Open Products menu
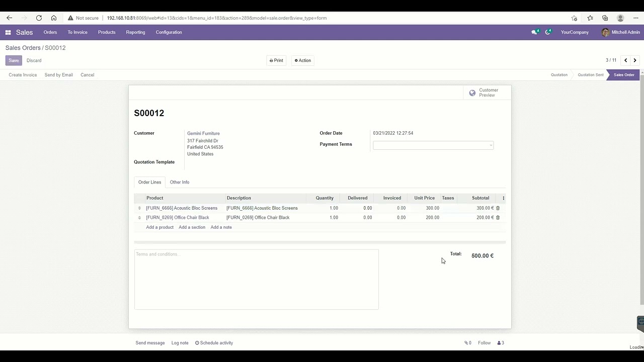Image resolution: width=644 pixels, height=362 pixels. (107, 32)
